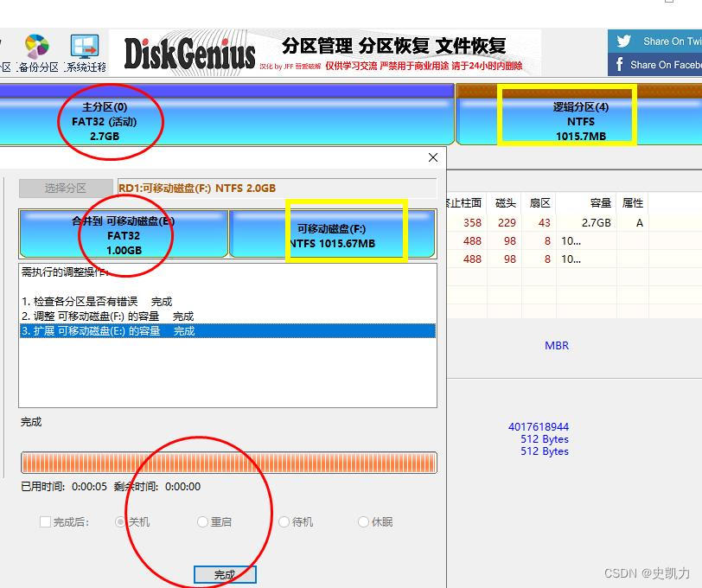Click the 属性 column header

click(x=632, y=203)
